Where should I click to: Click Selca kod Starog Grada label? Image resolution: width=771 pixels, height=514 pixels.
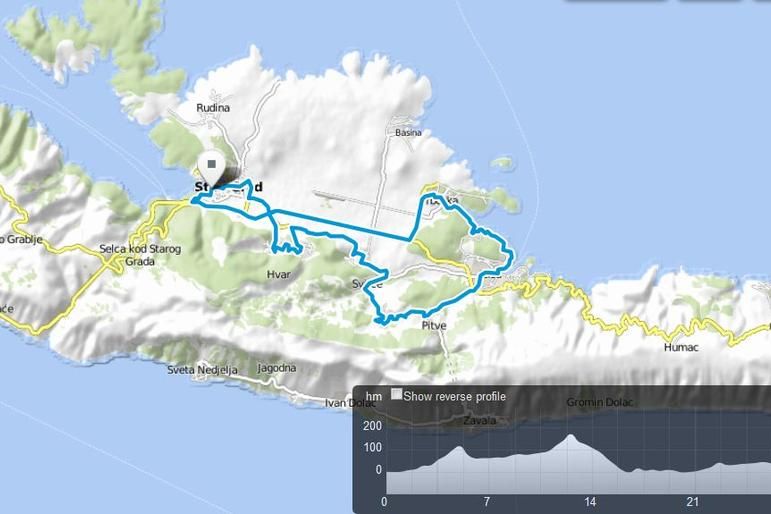tap(140, 255)
